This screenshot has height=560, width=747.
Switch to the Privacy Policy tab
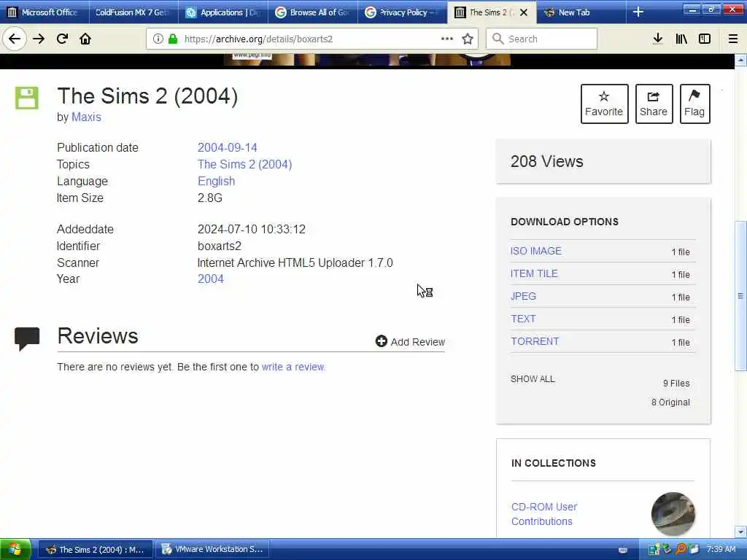402,12
